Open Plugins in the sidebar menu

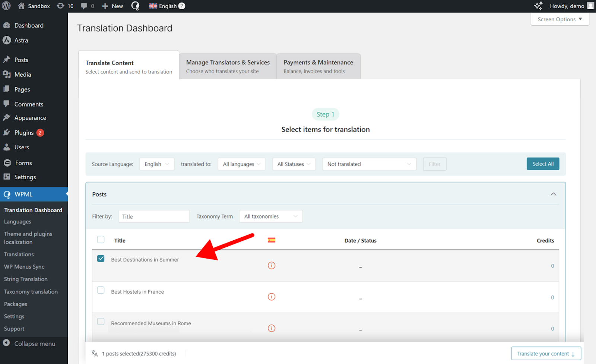24,133
